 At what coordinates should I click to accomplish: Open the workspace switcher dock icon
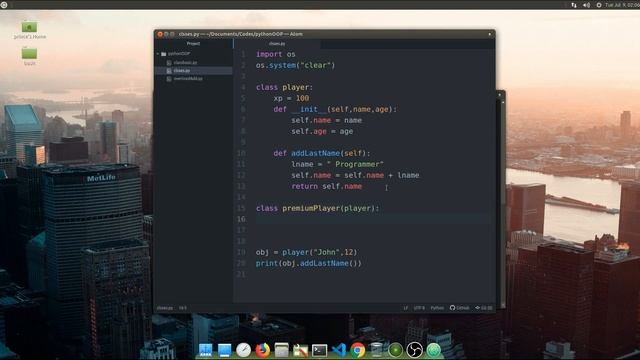click(x=205, y=350)
